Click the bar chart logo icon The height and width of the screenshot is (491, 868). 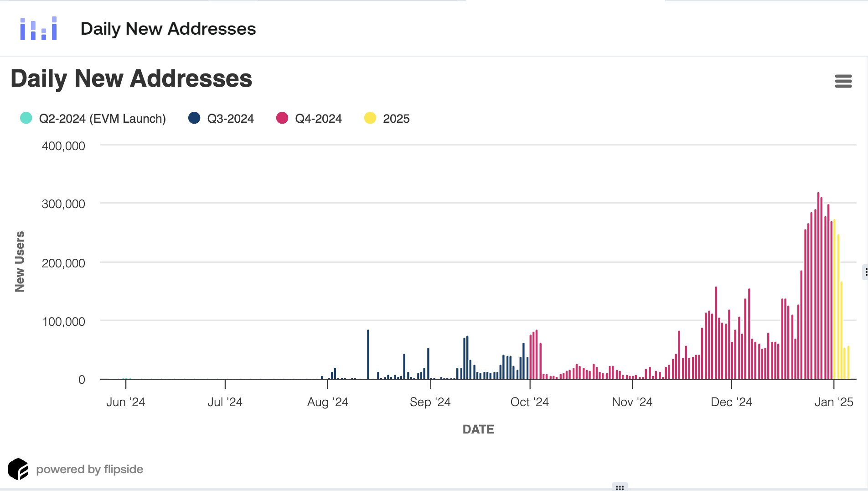tap(39, 29)
